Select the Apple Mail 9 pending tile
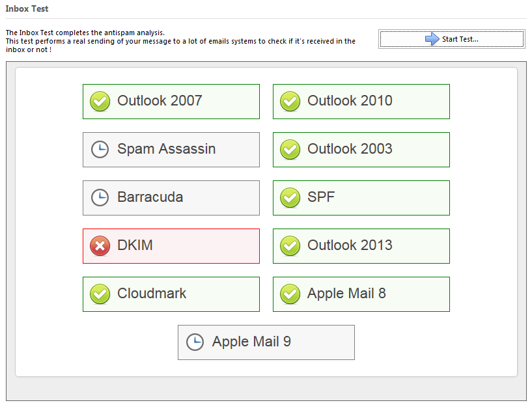532x403 pixels. pyautogui.click(x=266, y=342)
